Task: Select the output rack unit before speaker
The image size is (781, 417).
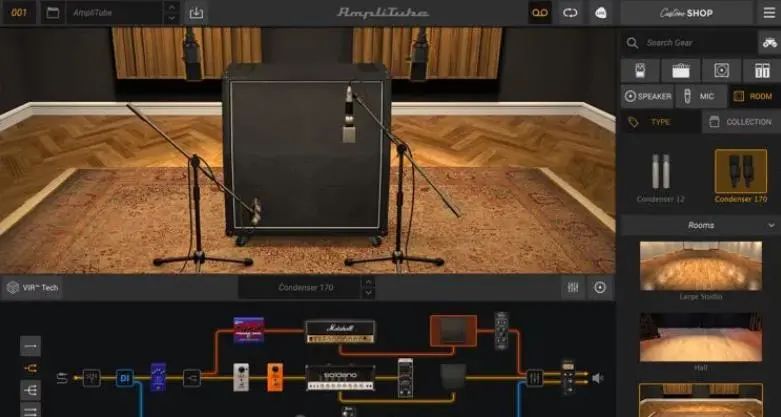Action: [x=568, y=377]
